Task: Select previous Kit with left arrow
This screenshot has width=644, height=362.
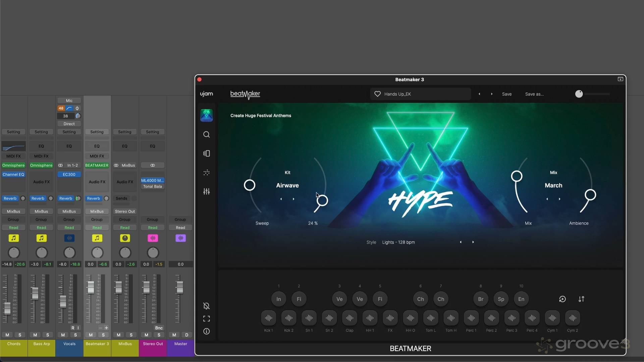Action: [x=281, y=199]
